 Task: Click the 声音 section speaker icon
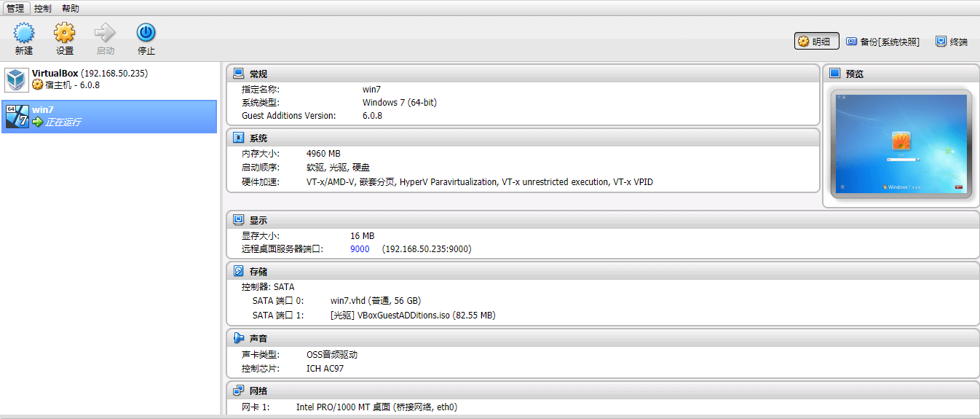point(239,338)
